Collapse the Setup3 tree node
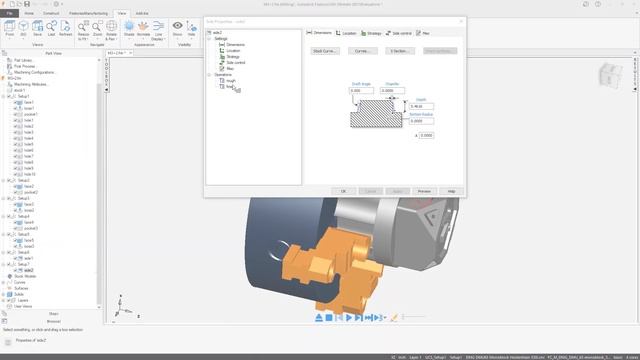The height and width of the screenshot is (360, 640). (x=4, y=198)
